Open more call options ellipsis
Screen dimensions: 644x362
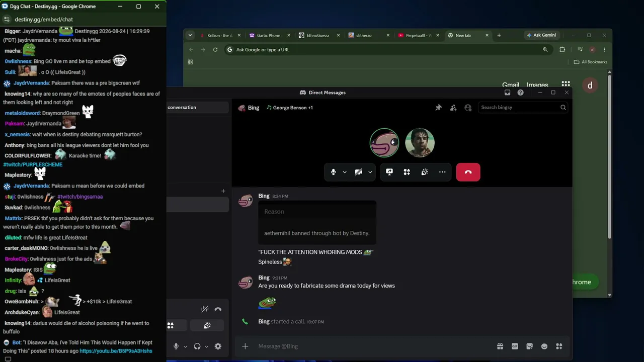(442, 172)
